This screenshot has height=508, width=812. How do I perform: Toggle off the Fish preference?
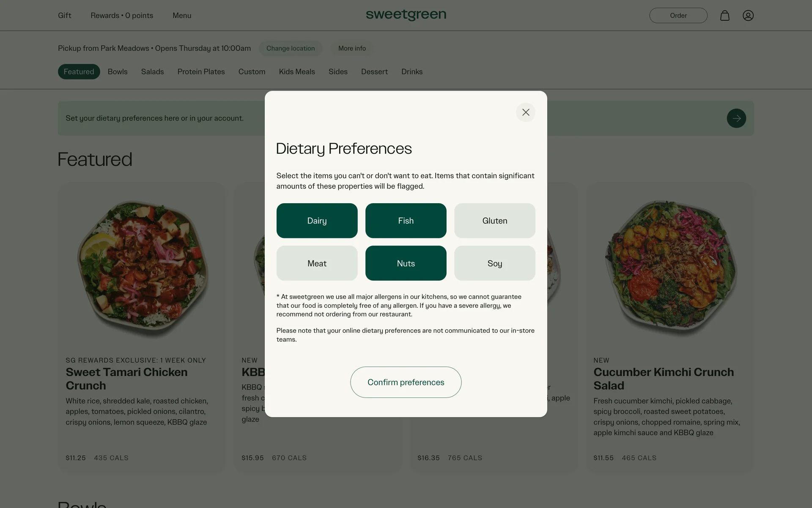tap(406, 221)
